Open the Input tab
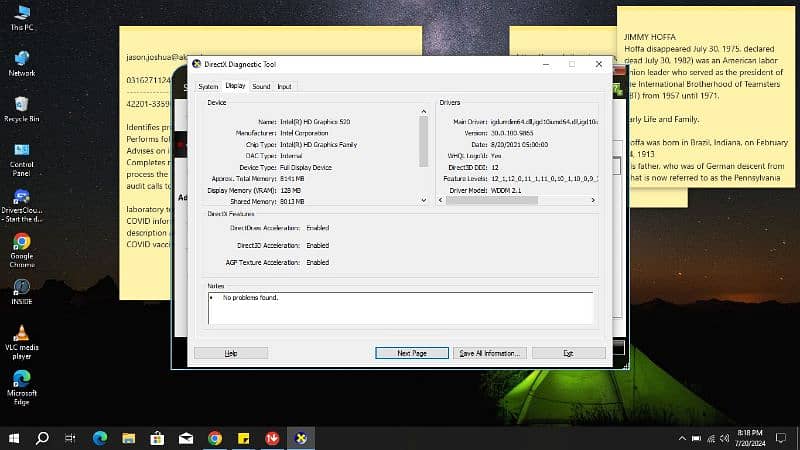Screen dimensions: 800x450 (285, 87)
